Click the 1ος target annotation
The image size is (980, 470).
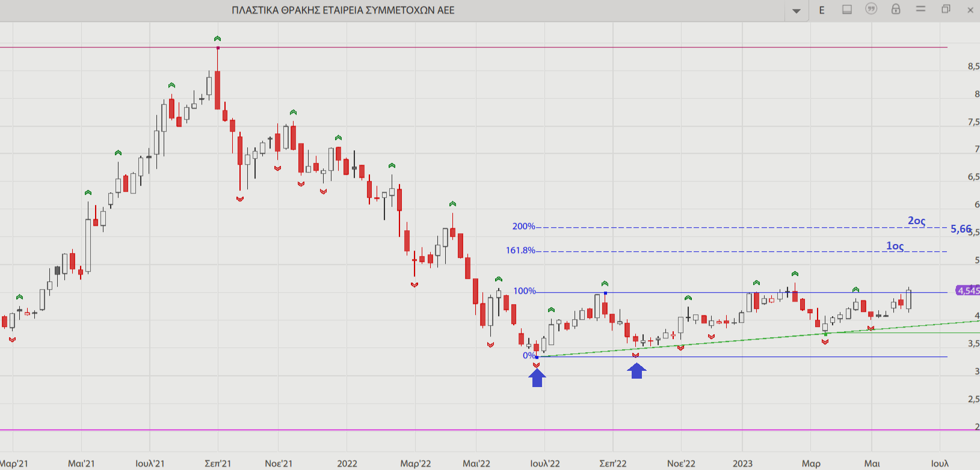pyautogui.click(x=895, y=246)
